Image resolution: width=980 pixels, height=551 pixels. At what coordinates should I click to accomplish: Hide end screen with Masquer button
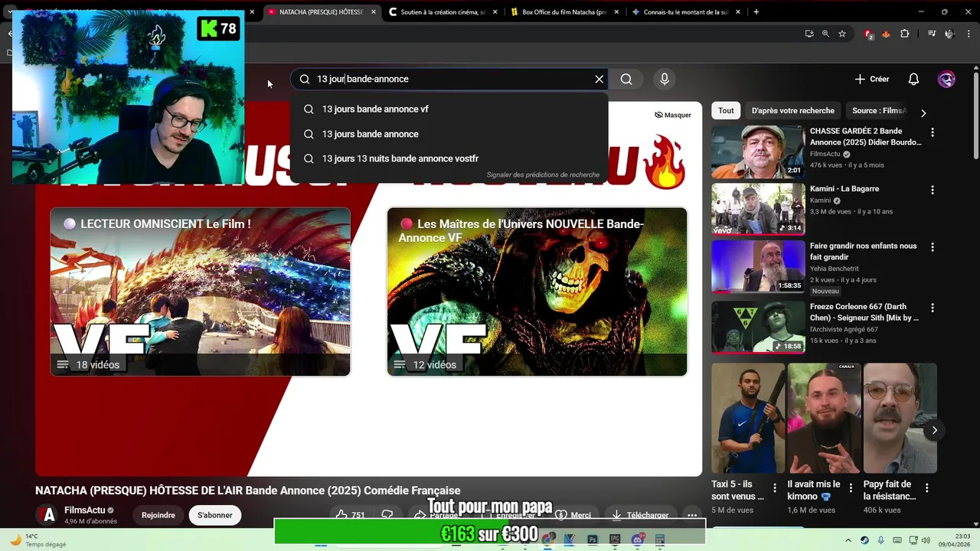pyautogui.click(x=672, y=115)
